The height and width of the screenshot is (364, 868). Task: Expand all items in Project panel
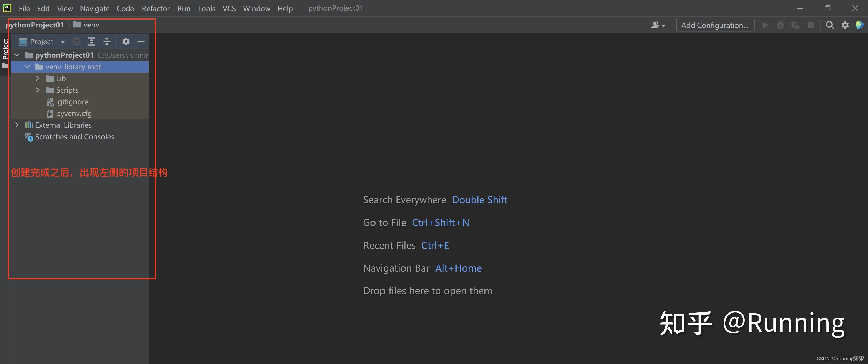(91, 41)
